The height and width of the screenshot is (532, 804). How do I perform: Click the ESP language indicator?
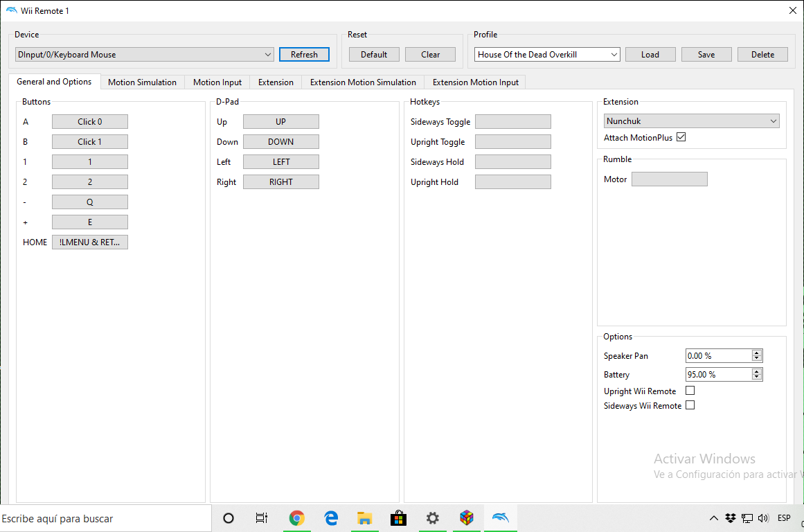[784, 518]
